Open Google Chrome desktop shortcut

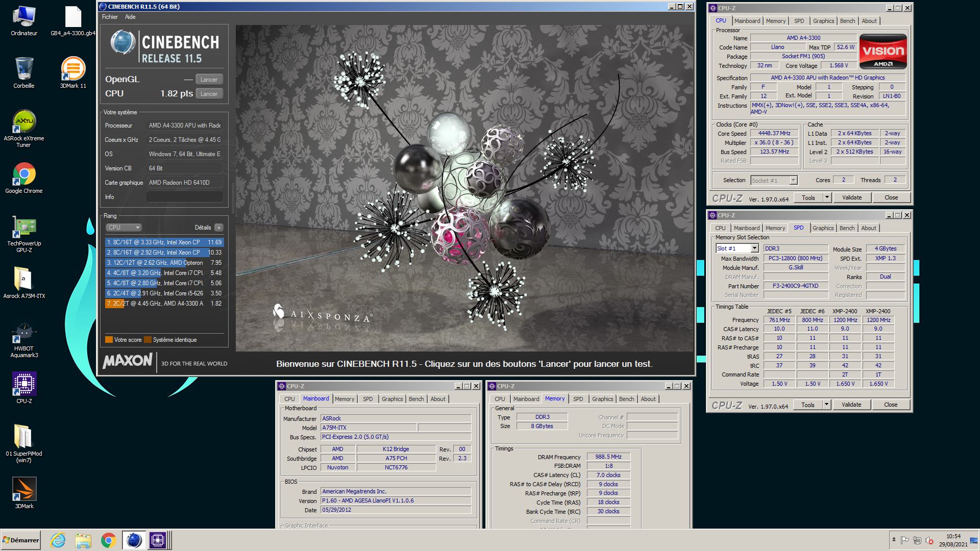coord(24,178)
